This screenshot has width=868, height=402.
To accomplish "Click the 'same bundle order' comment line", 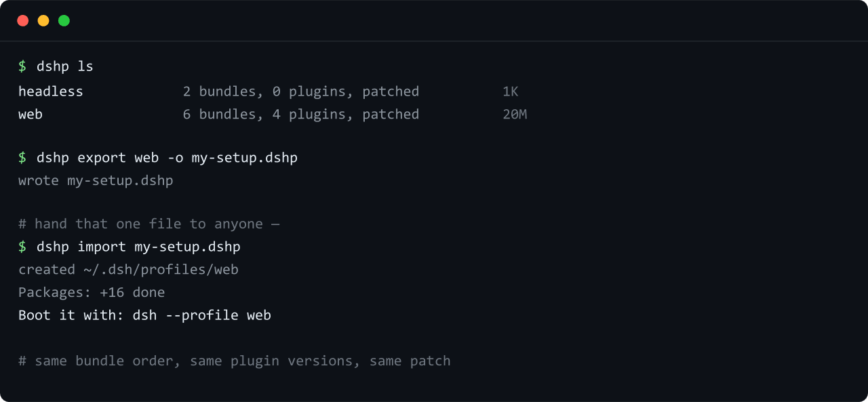I will (x=235, y=361).
